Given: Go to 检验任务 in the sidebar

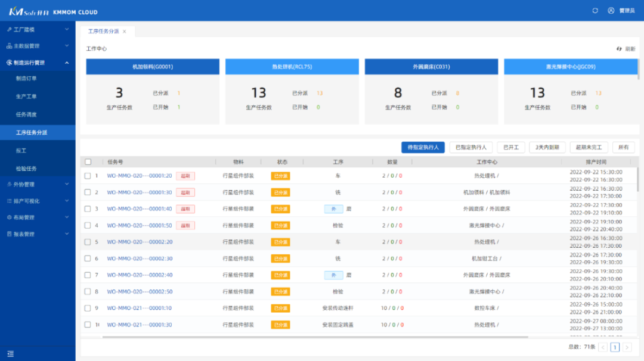Looking at the screenshot, I should pos(26,169).
